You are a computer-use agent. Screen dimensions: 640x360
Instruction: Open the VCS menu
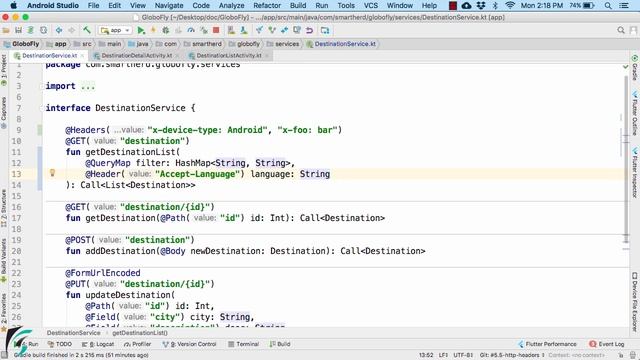point(371,6)
